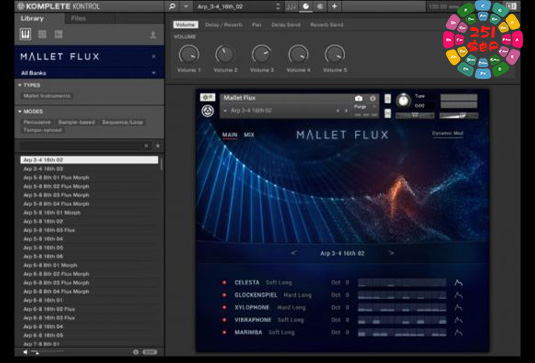
Task: Clear the preset search field text
Action: (x=146, y=146)
